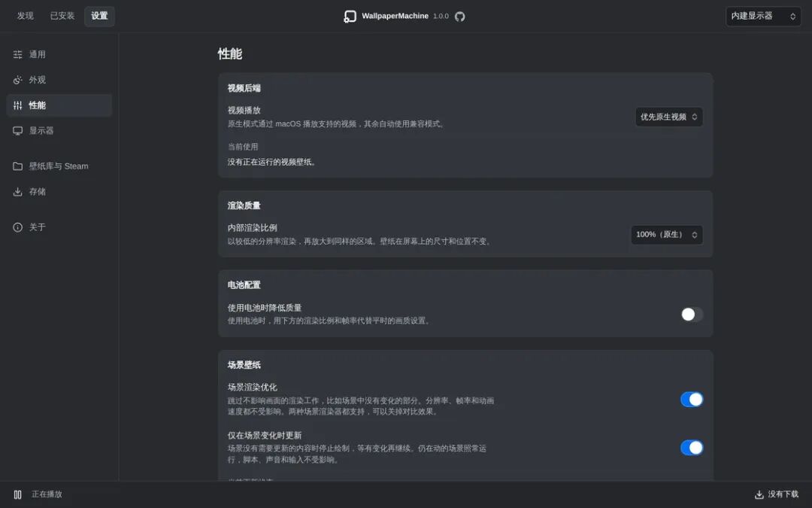Click the folder icon for 壁纸库与 Steam
The width and height of the screenshot is (812, 508).
point(17,166)
